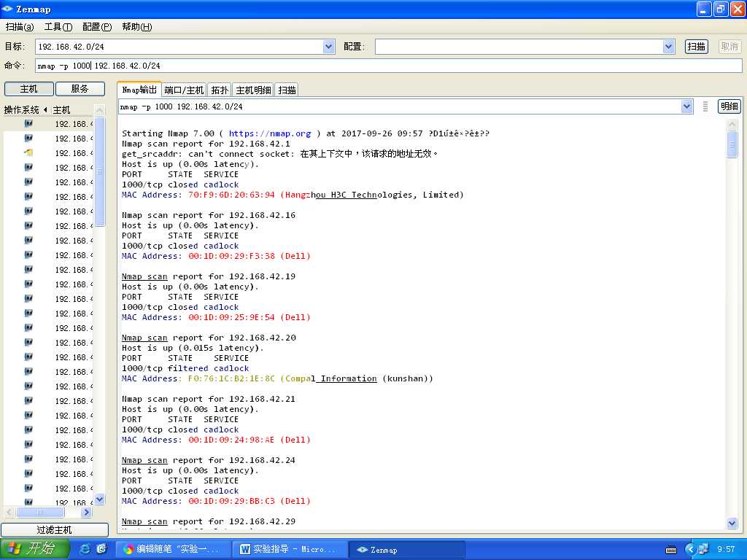Click 'Host is up (0.015s latency)' line

pos(193,348)
